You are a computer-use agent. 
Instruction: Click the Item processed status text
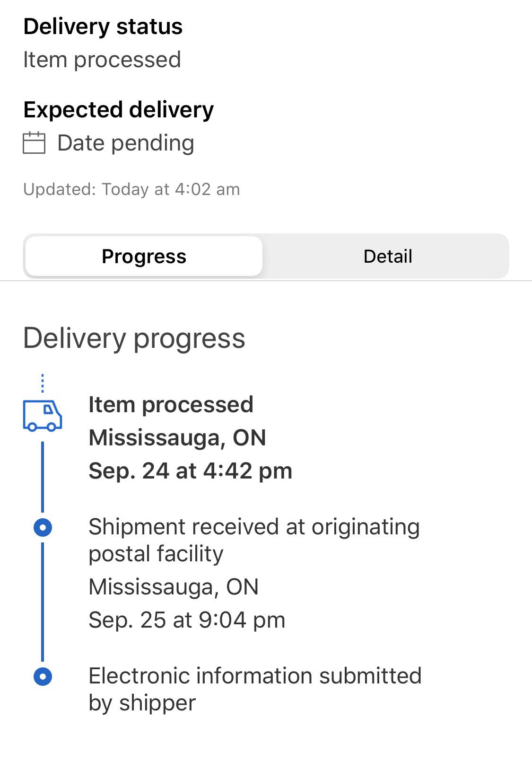click(x=102, y=59)
